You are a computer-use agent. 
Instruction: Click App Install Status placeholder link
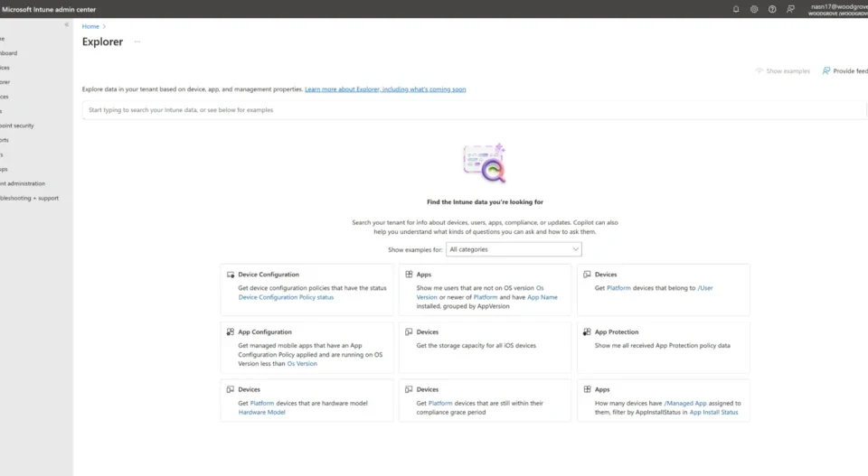[713, 412]
